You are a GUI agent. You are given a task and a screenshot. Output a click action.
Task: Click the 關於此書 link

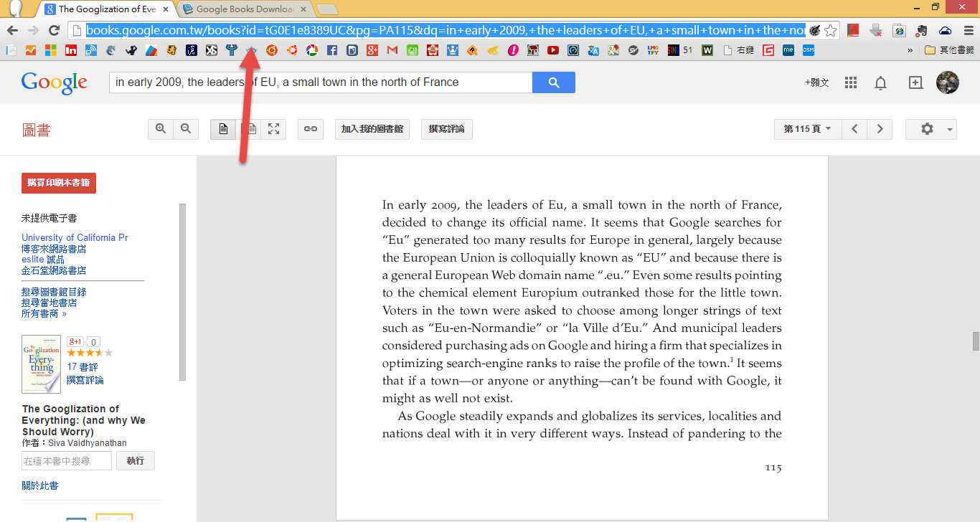(x=40, y=485)
